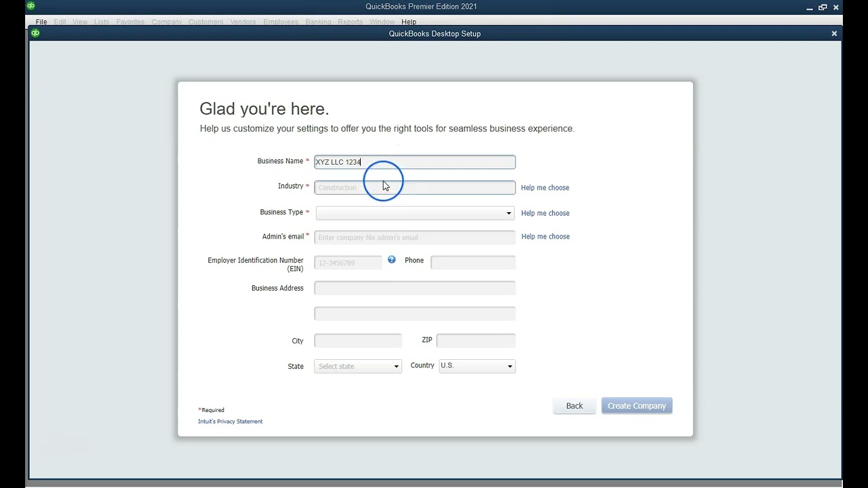Open the View menu
The width and height of the screenshot is (868, 488).
tap(80, 22)
